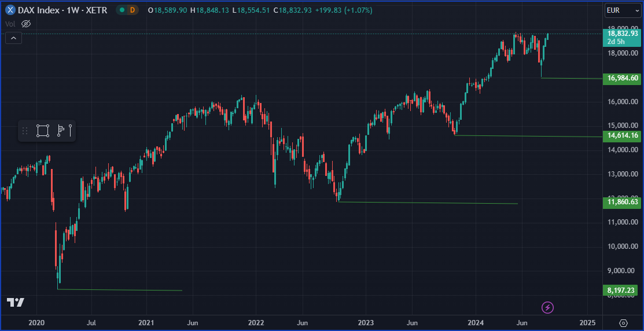
Task: Click the 16,000.00 price axis label
Action: click(x=623, y=101)
